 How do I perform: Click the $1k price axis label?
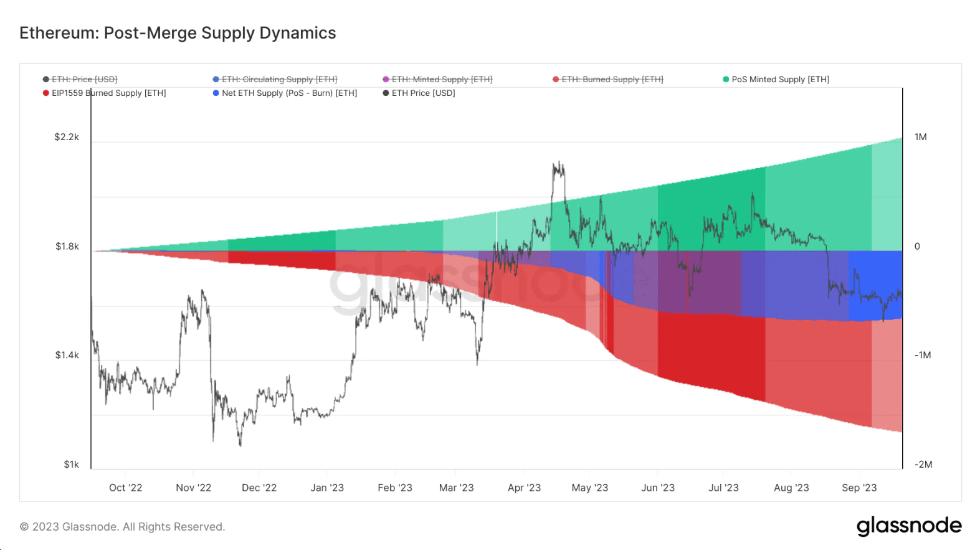pyautogui.click(x=71, y=464)
